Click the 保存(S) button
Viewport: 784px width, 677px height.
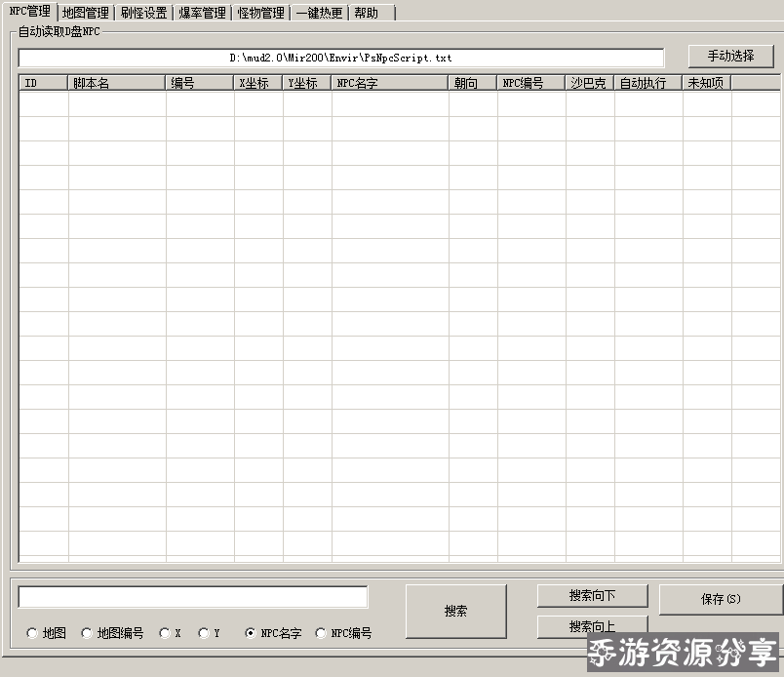click(721, 599)
